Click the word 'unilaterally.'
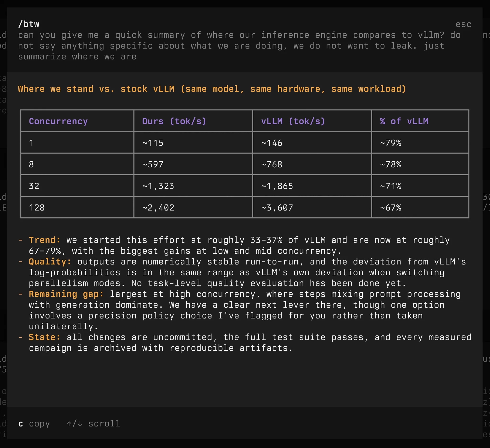490x448 pixels. point(64,326)
